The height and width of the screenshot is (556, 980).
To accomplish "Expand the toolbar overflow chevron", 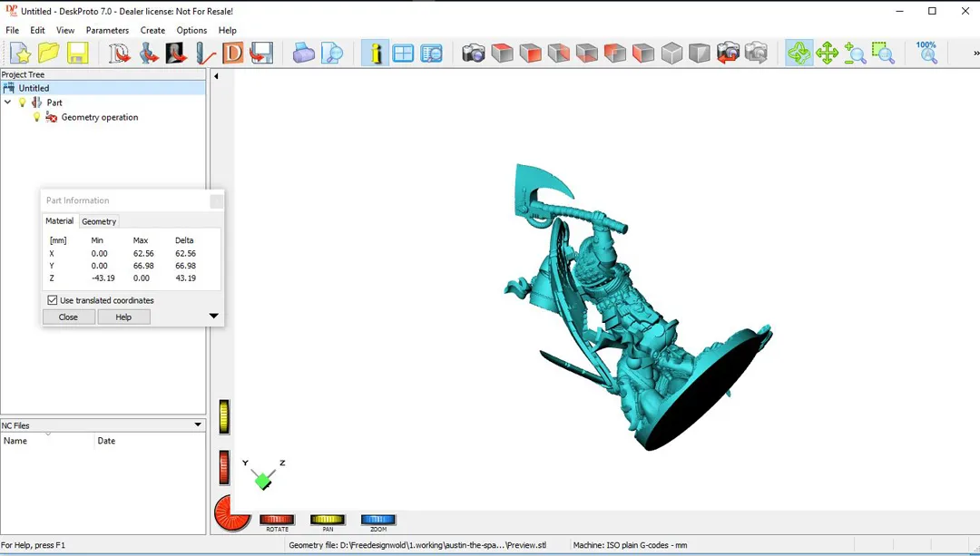I will (x=975, y=54).
